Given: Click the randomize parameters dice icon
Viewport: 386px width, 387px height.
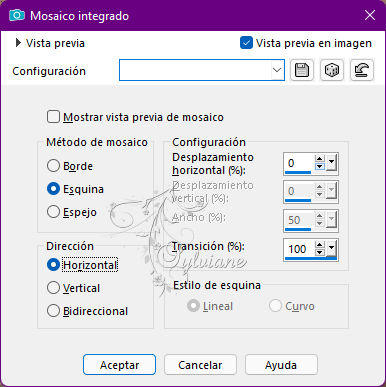Looking at the screenshot, I should (x=332, y=70).
